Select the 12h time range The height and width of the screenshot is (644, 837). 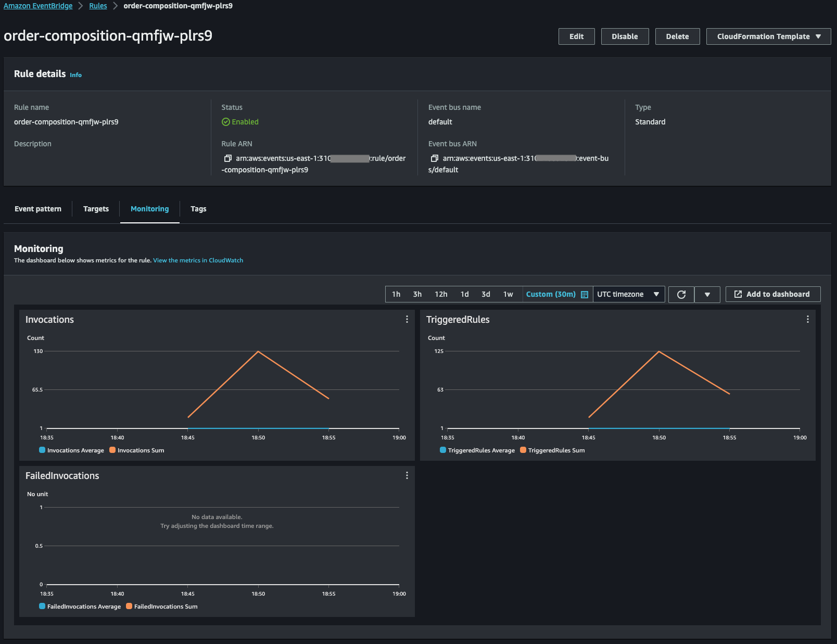pos(441,294)
